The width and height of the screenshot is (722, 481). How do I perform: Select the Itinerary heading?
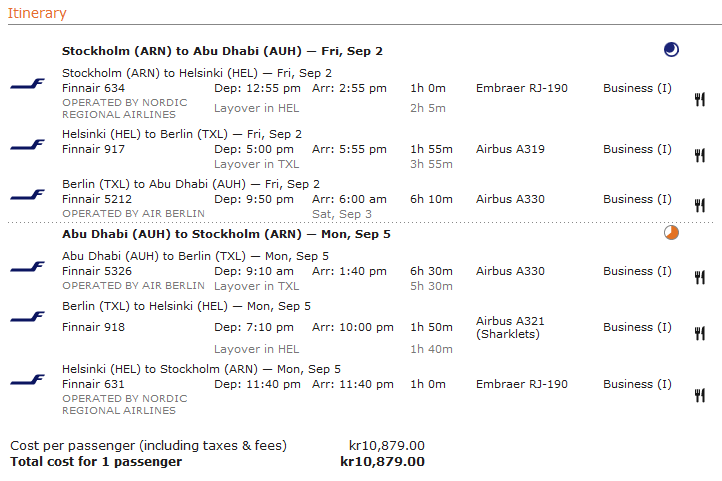click(x=37, y=13)
